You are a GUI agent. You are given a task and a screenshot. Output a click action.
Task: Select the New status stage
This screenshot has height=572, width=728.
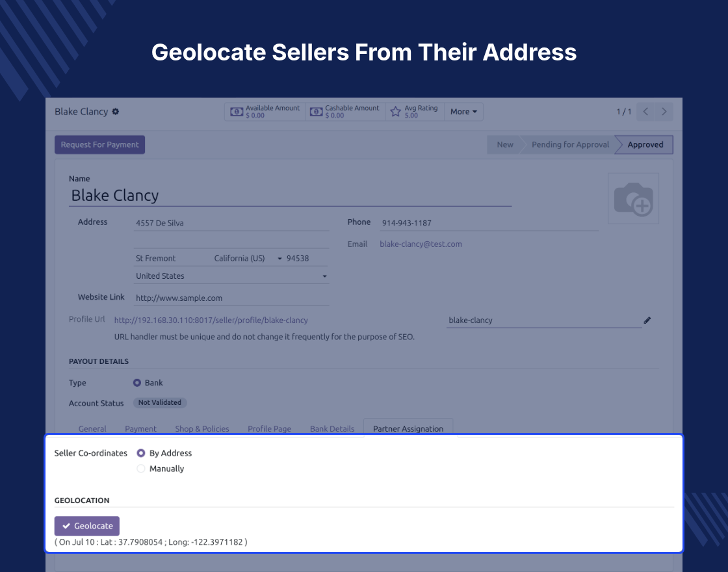click(504, 144)
